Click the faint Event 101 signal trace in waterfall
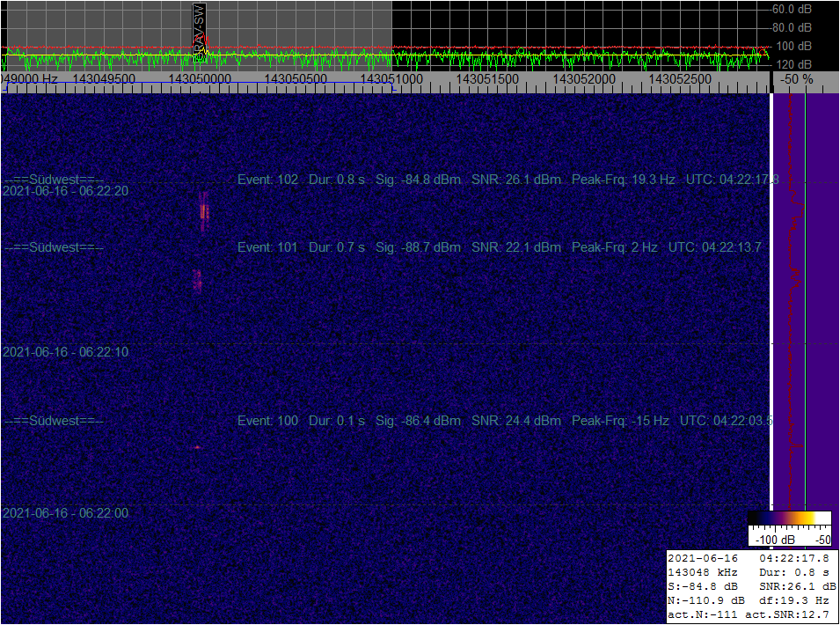The width and height of the screenshot is (840, 625). [x=197, y=281]
